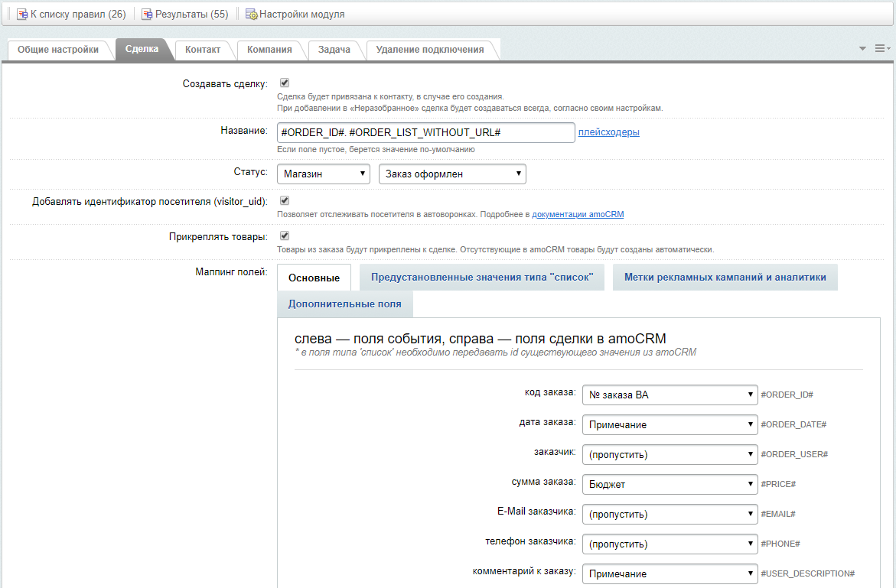Click the dropdown arrow near the tab bar
896x588 pixels.
tap(862, 47)
